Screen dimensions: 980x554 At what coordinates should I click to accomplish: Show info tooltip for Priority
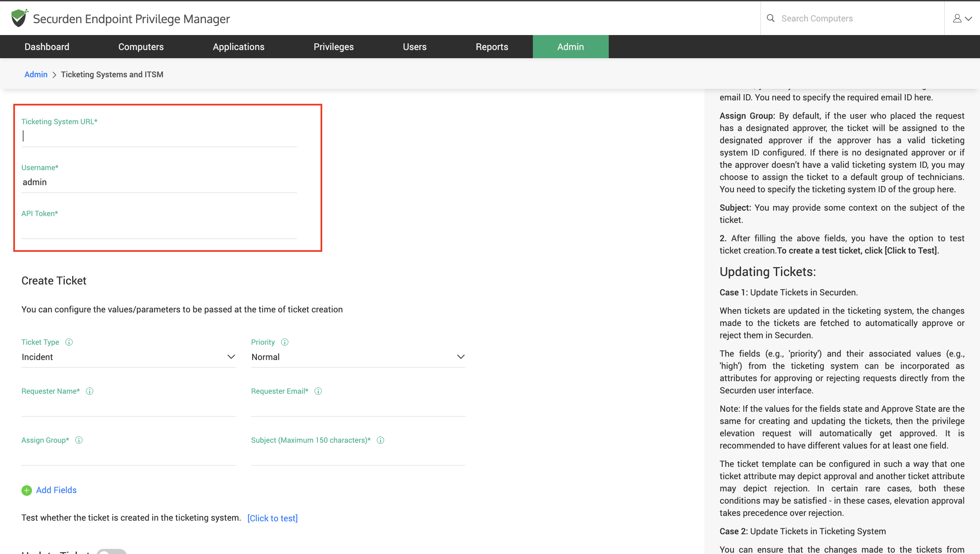(x=284, y=342)
